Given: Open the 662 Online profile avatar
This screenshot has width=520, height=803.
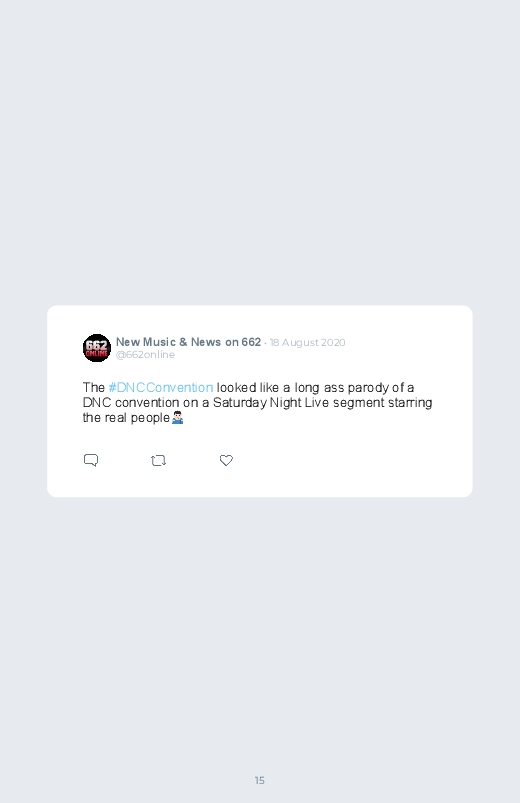Looking at the screenshot, I should point(97,348).
